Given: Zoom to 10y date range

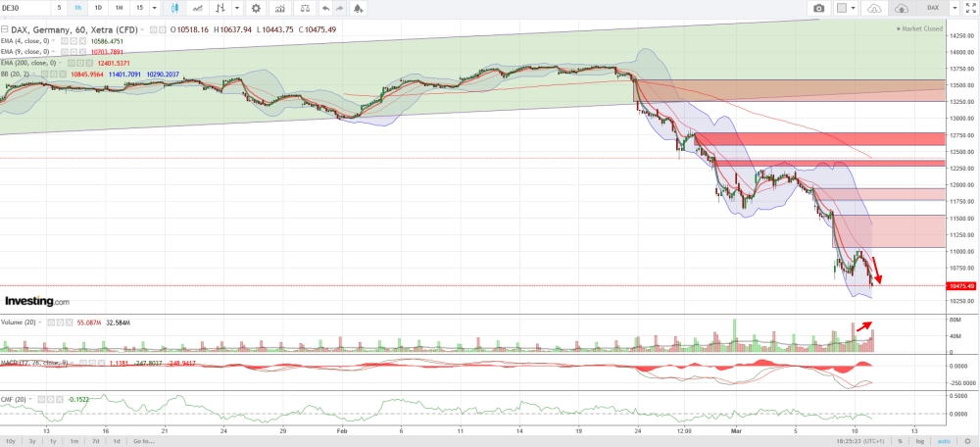Looking at the screenshot, I should tap(11, 441).
